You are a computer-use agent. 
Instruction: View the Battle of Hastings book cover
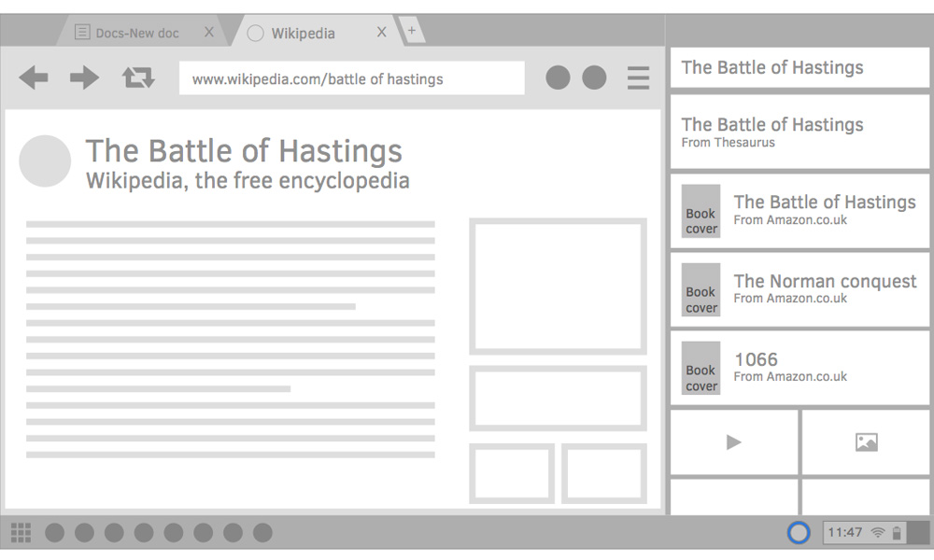tap(700, 211)
